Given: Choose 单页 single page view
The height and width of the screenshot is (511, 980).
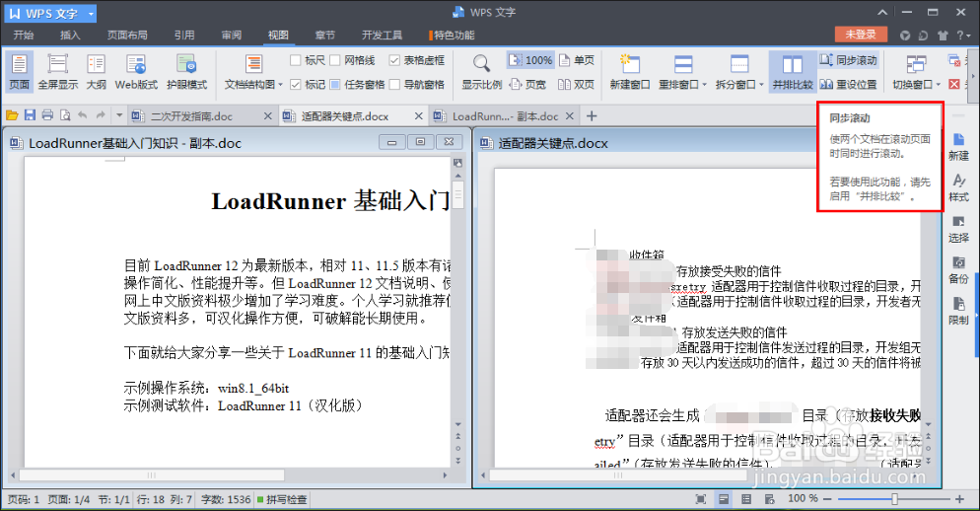Looking at the screenshot, I should 576,60.
